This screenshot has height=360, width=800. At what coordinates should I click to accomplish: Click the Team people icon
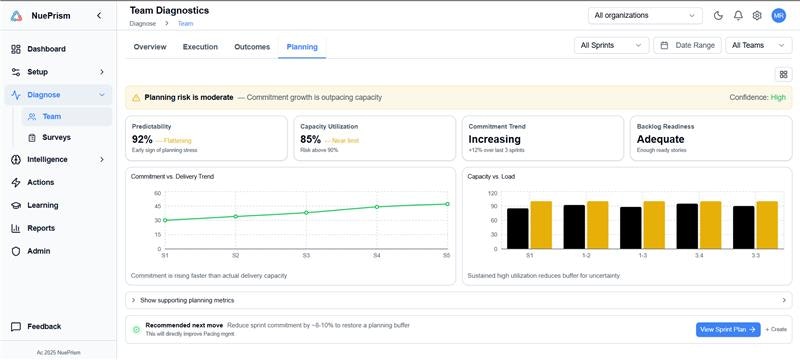click(32, 117)
